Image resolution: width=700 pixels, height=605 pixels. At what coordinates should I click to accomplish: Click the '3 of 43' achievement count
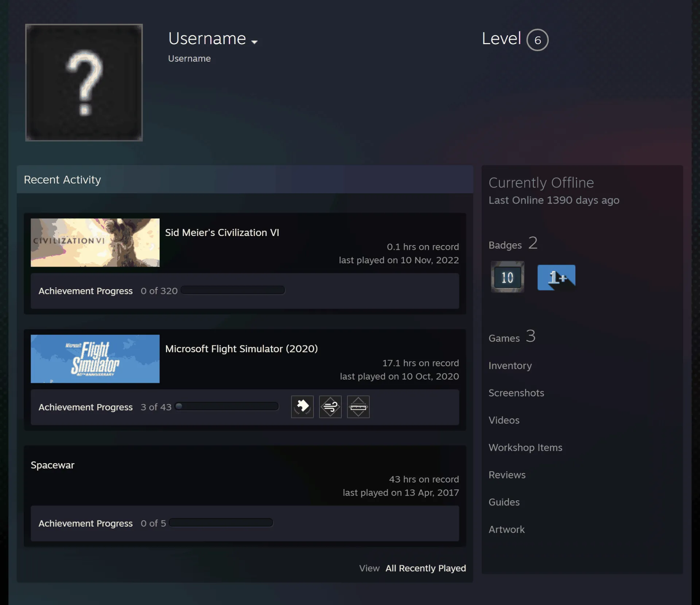[156, 407]
